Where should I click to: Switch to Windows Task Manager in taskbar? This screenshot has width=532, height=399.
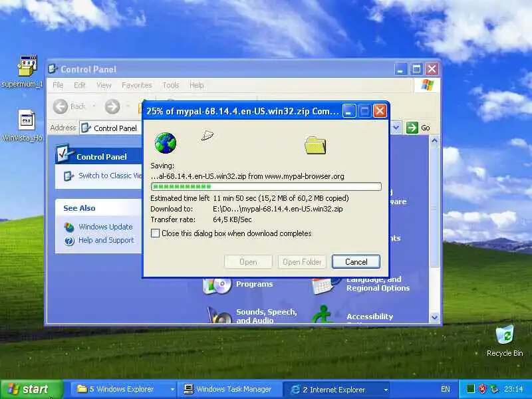coord(230,389)
